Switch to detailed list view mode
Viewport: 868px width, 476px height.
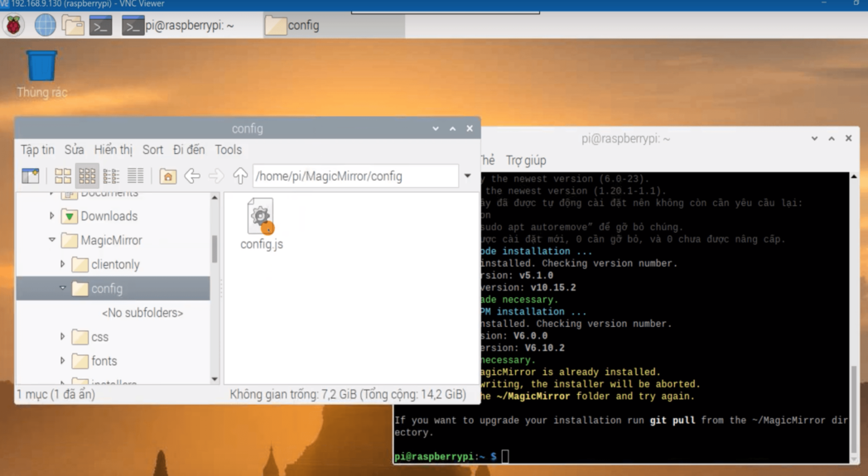pos(135,175)
